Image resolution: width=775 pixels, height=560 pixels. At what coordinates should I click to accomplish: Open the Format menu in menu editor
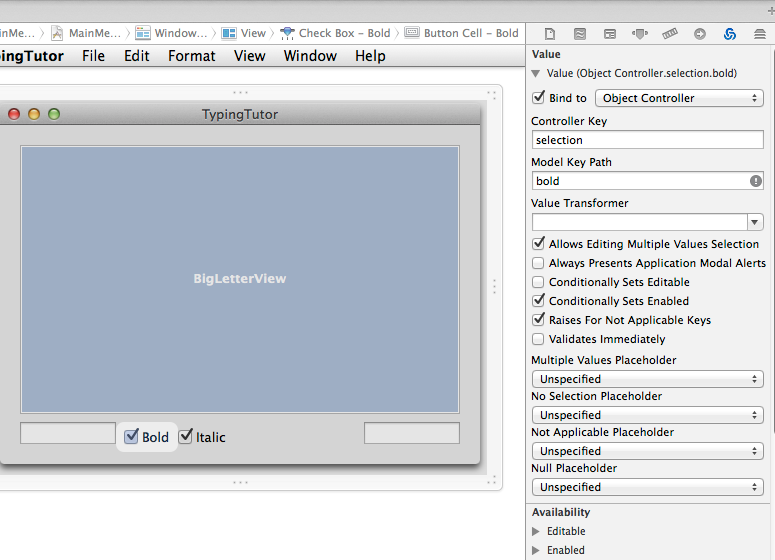(192, 56)
